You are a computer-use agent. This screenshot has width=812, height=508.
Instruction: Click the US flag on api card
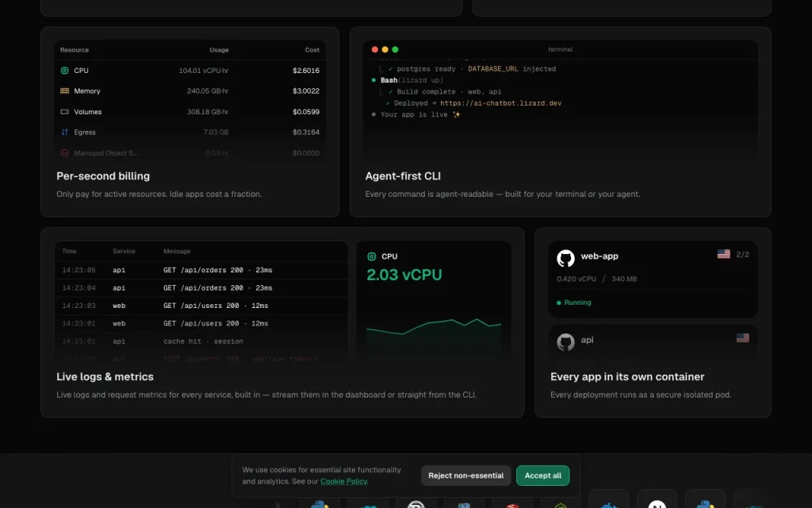pyautogui.click(x=742, y=337)
